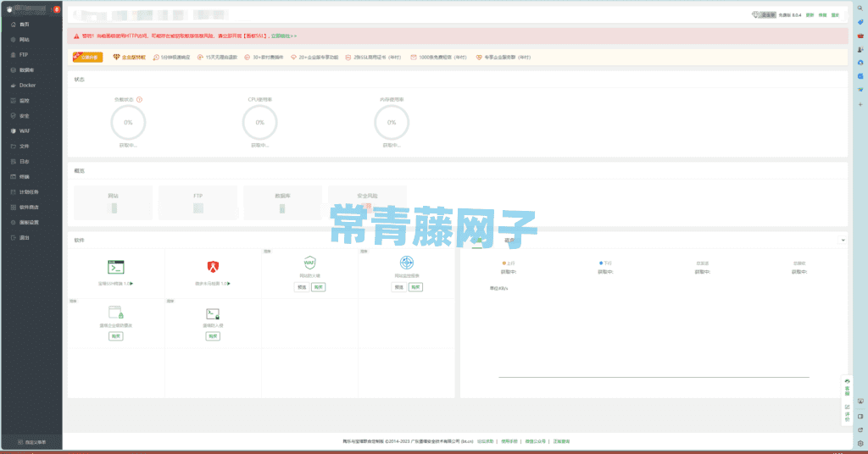Image resolution: width=868 pixels, height=454 pixels.
Task: Click the 更新 update link at top right
Action: [810, 15]
